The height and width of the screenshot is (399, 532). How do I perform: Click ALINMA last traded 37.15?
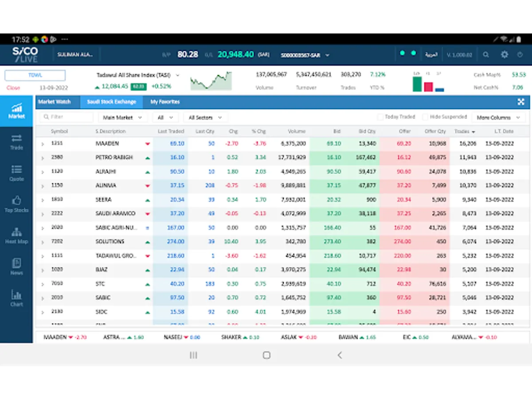click(x=177, y=185)
